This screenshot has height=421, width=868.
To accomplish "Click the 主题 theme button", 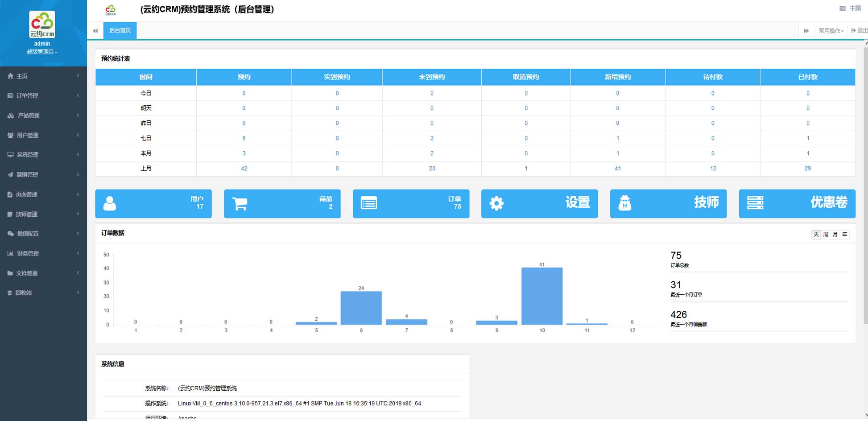I will [x=850, y=8].
